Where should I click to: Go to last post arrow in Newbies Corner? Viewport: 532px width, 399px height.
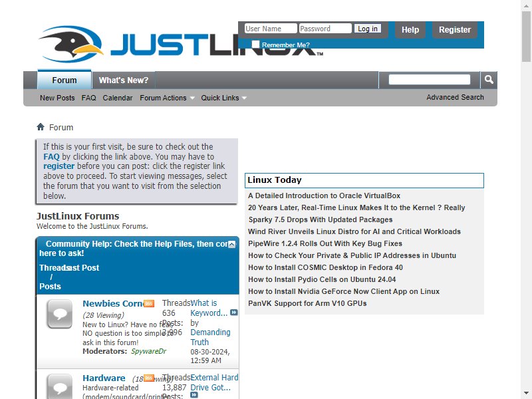pos(234,313)
